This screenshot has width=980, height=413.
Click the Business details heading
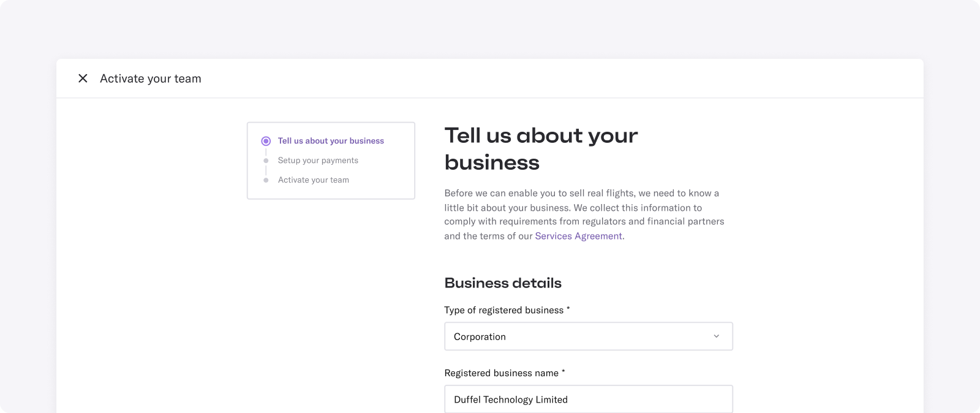503,283
